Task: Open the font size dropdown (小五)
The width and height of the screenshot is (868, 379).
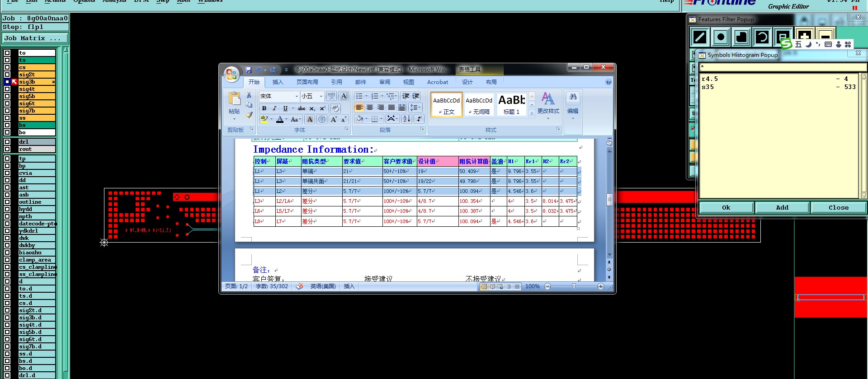Action: [321, 96]
